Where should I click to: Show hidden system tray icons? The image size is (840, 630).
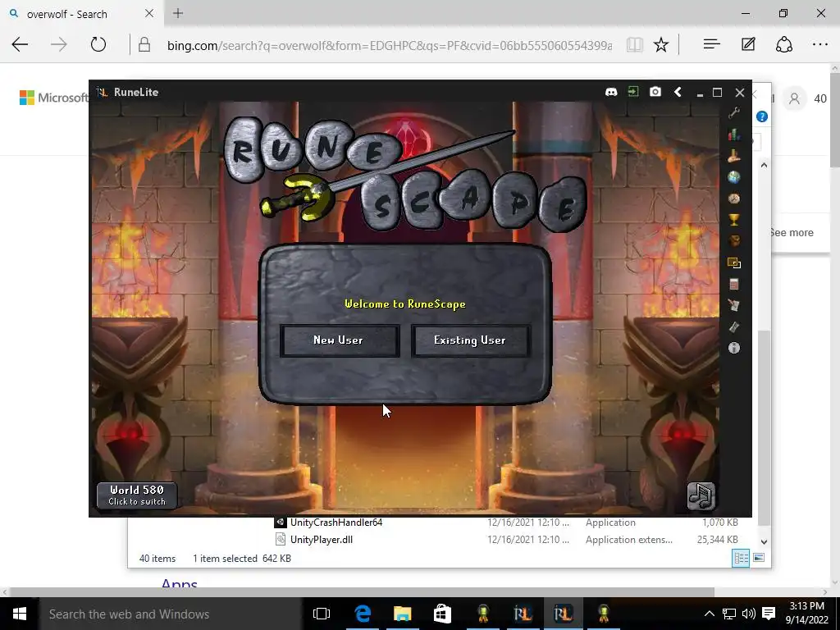point(709,614)
